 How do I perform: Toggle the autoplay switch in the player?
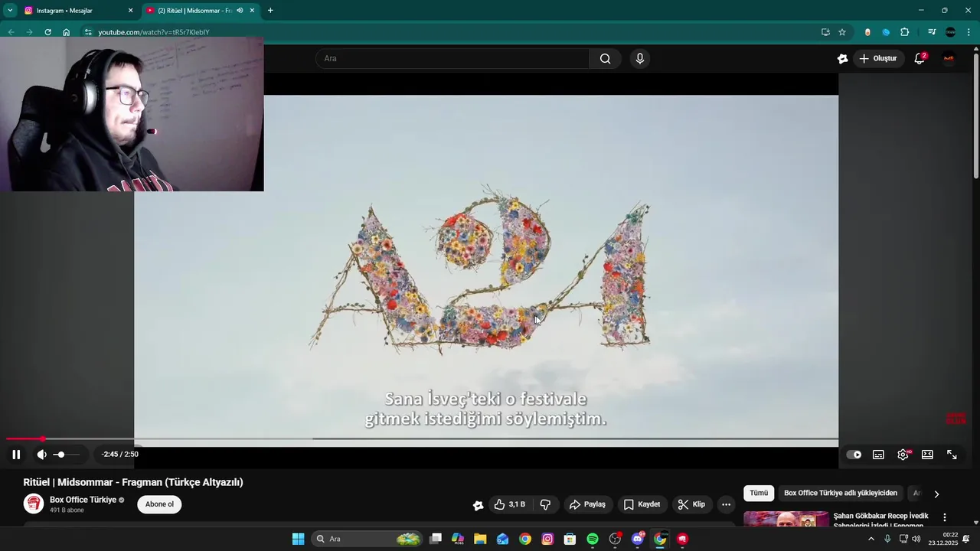point(854,455)
